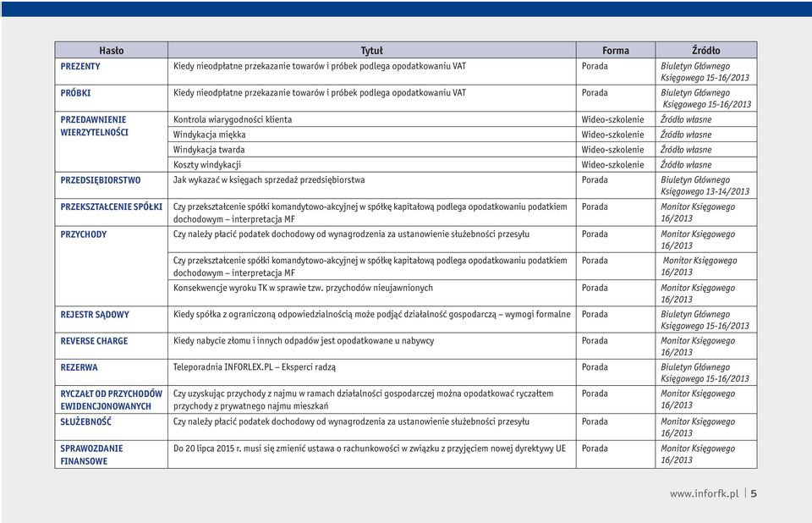Click the title Windykacja miękka
812x523 pixels.
click(209, 135)
